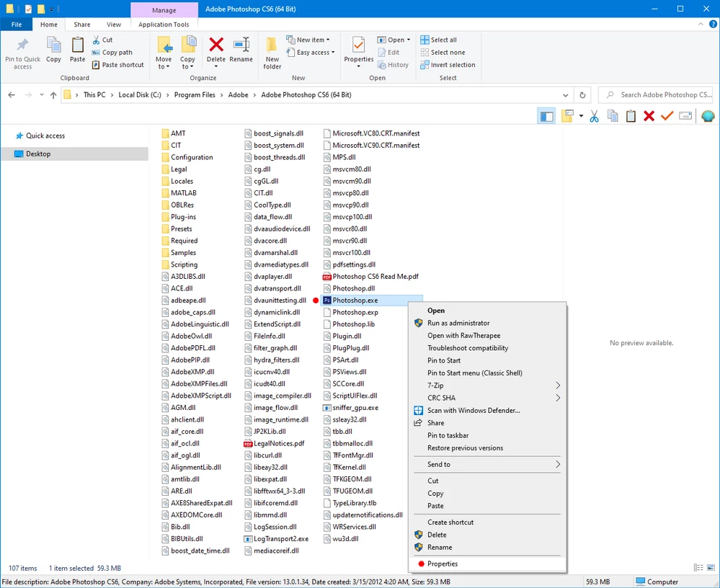Select the sniffer_gpu.exe file

351,408
